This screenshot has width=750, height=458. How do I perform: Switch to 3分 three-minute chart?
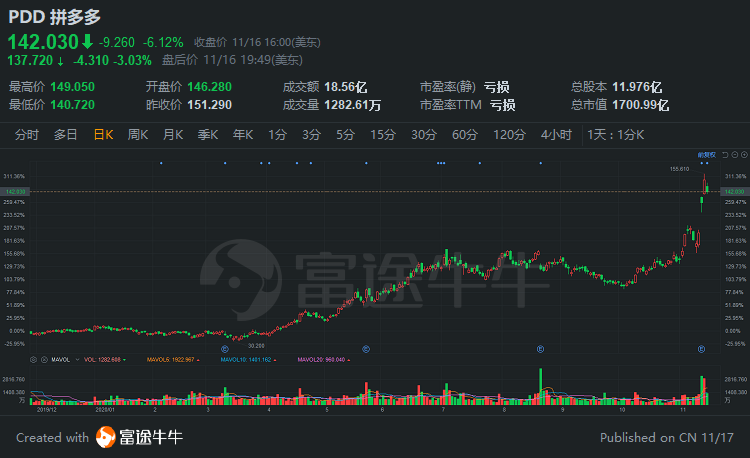[311, 135]
